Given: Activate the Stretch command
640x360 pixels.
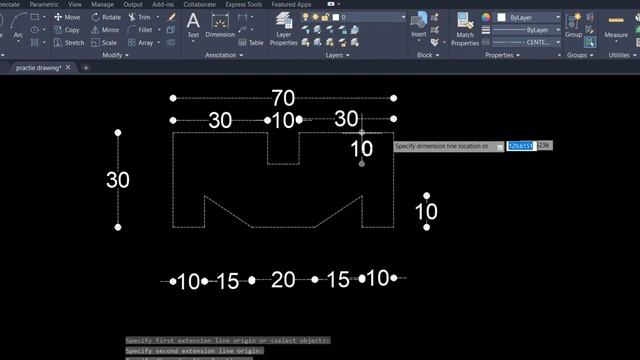Looking at the screenshot, I should coord(69,42).
